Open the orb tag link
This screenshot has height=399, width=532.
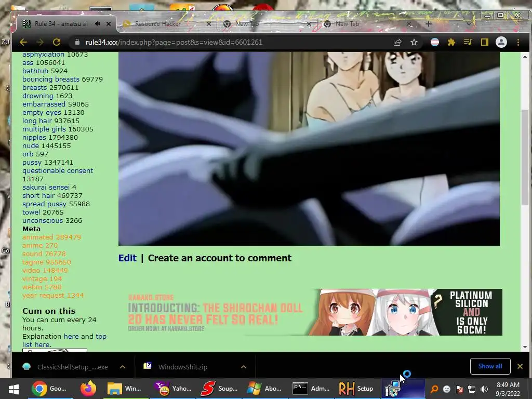click(28, 154)
